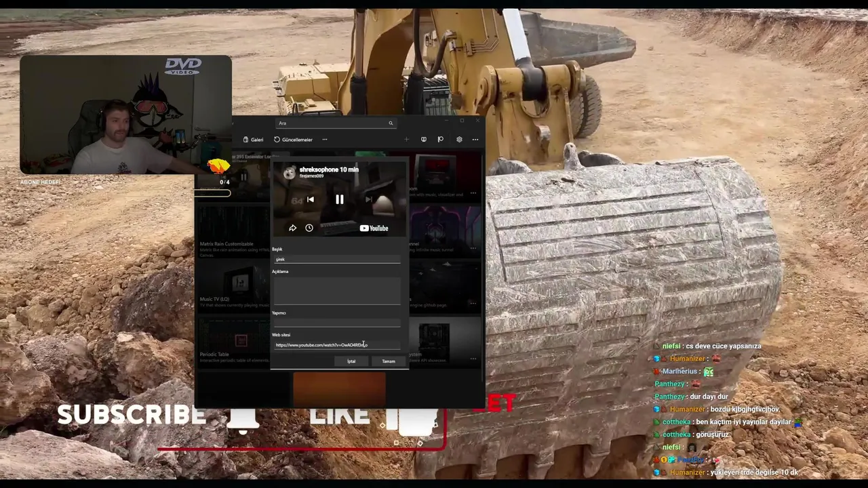Open the Güncellemeler tab
Screen dimensions: 868x488
point(293,140)
